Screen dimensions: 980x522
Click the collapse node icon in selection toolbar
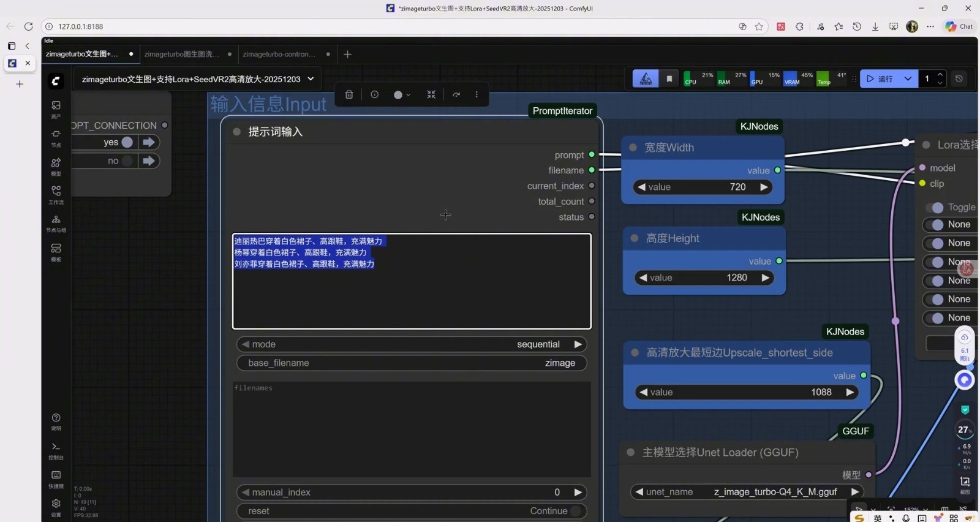[431, 94]
